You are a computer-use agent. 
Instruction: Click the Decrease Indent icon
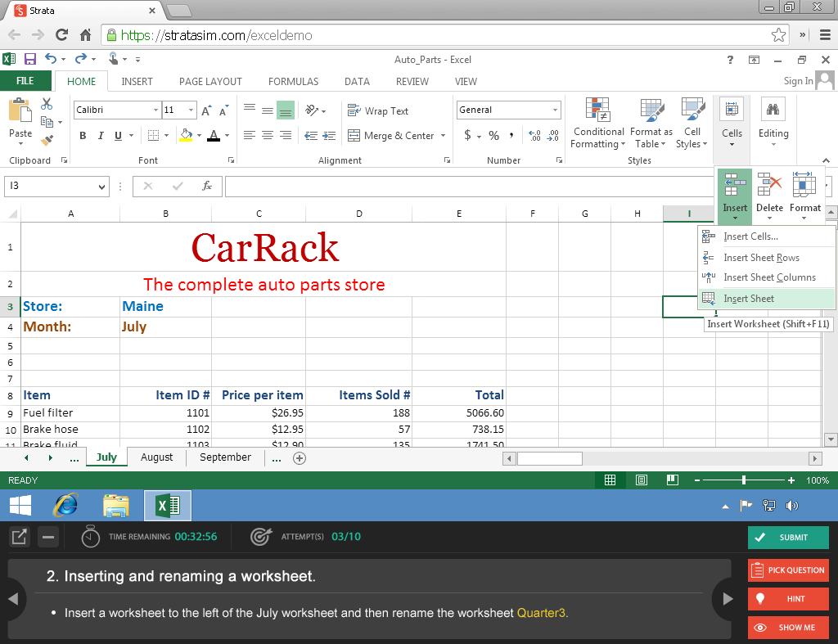tap(310, 136)
